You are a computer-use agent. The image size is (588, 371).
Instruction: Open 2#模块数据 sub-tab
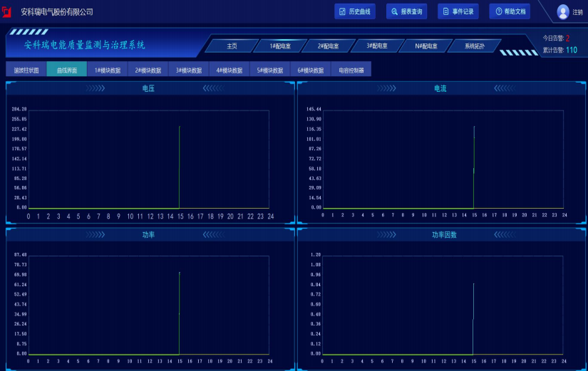pyautogui.click(x=148, y=70)
